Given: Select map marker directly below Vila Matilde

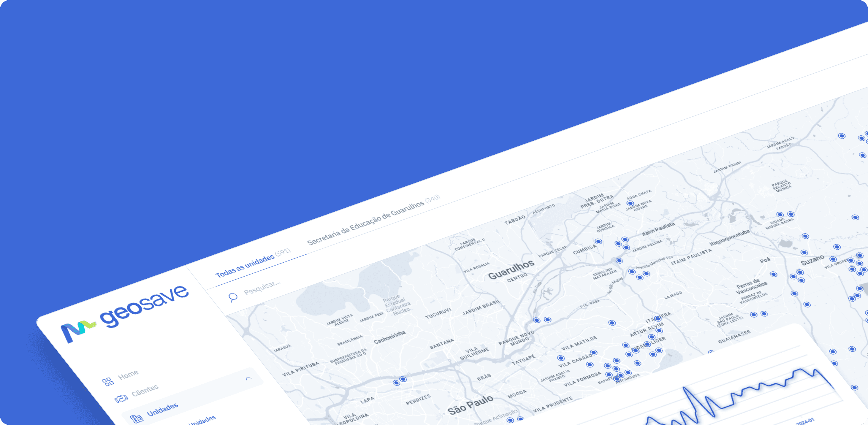Looking at the screenshot, I should [593, 353].
